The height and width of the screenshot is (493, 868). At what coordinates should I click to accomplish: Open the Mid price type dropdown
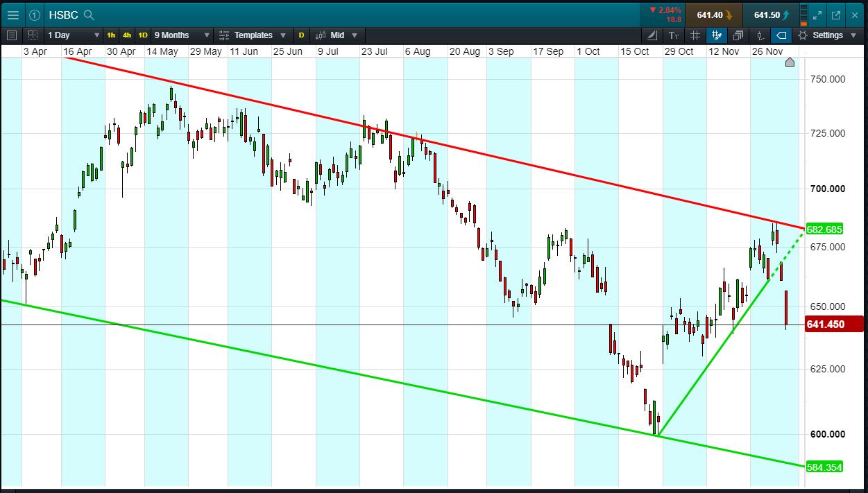pyautogui.click(x=337, y=35)
